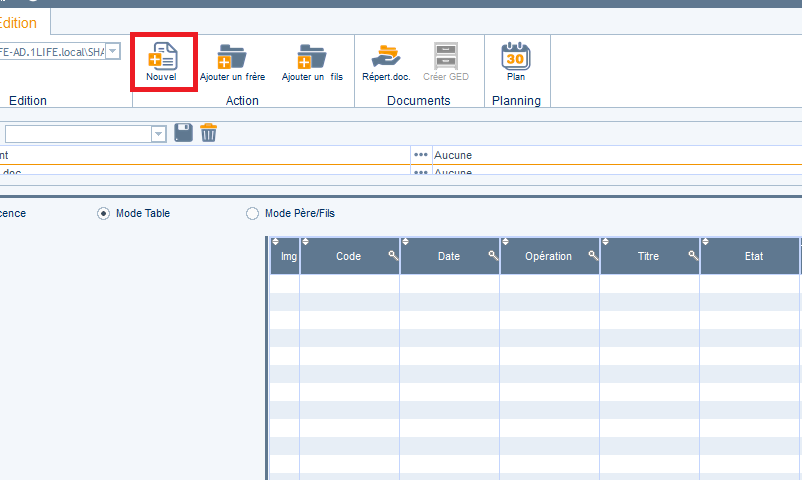Expand the 1LIFE.local server path dropdown
The width and height of the screenshot is (802, 480).
(112, 51)
